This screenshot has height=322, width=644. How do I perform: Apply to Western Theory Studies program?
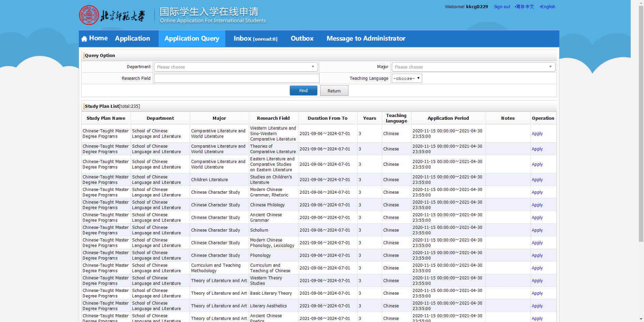click(x=537, y=281)
